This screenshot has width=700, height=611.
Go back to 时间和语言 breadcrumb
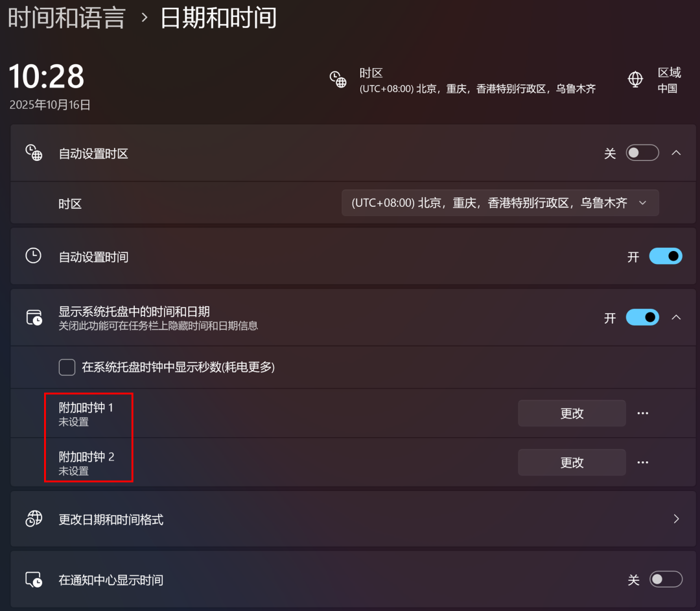[x=67, y=18]
